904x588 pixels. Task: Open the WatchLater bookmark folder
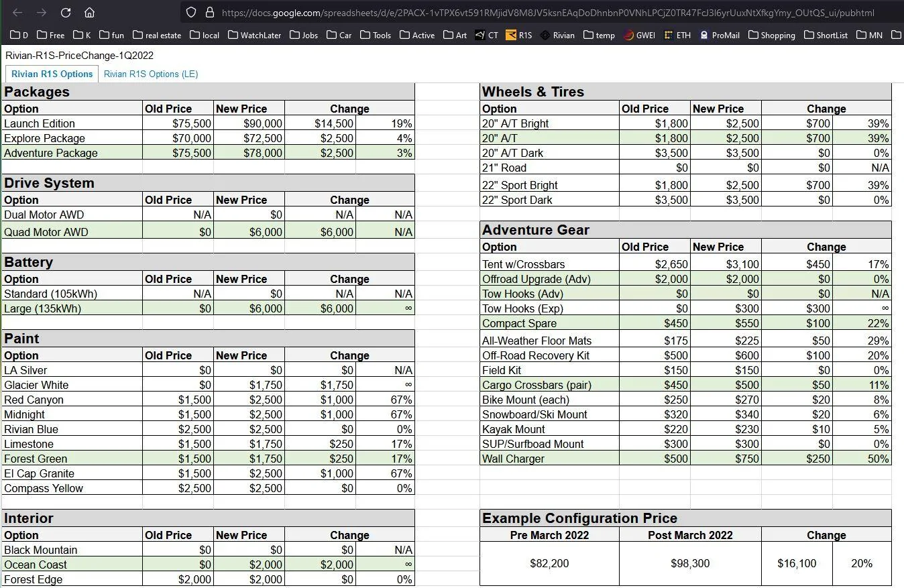255,35
